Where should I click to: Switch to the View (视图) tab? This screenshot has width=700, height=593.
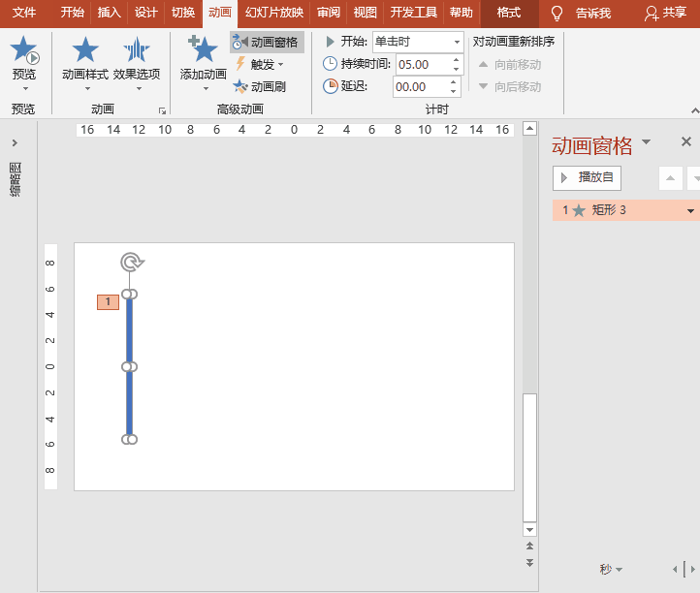[x=366, y=13]
